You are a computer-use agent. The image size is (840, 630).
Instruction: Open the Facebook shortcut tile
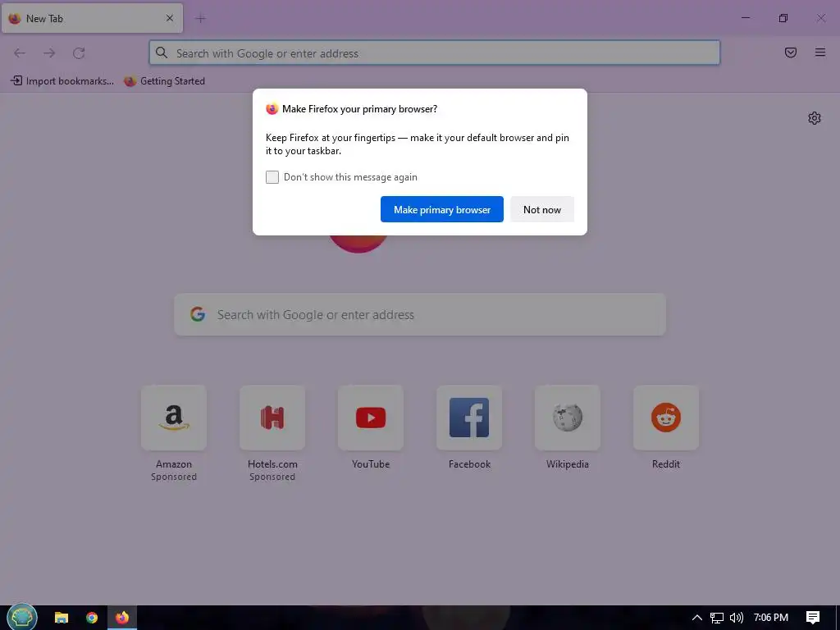click(x=469, y=418)
